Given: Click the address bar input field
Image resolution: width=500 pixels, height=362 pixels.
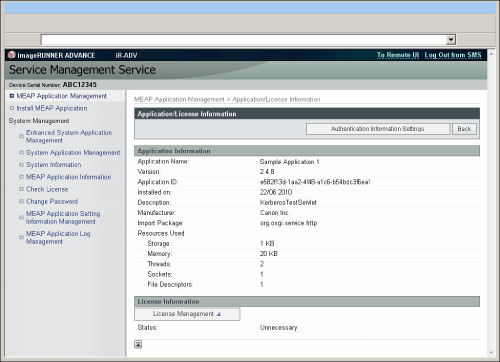Looking at the screenshot, I should point(244,40).
